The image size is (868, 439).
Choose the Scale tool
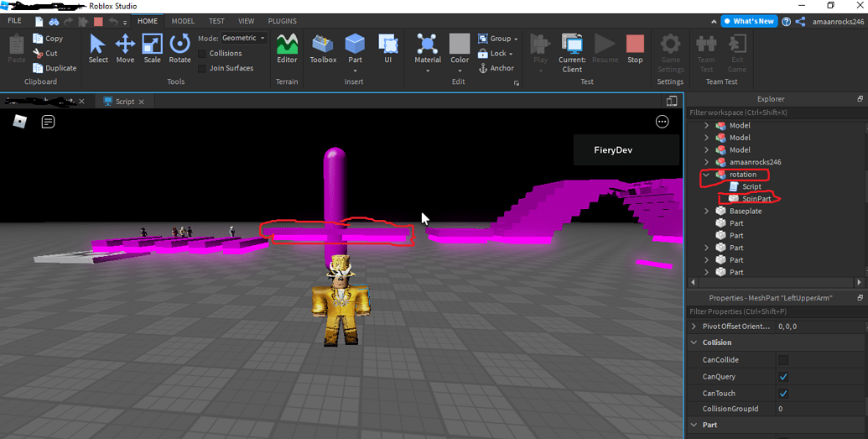click(152, 48)
